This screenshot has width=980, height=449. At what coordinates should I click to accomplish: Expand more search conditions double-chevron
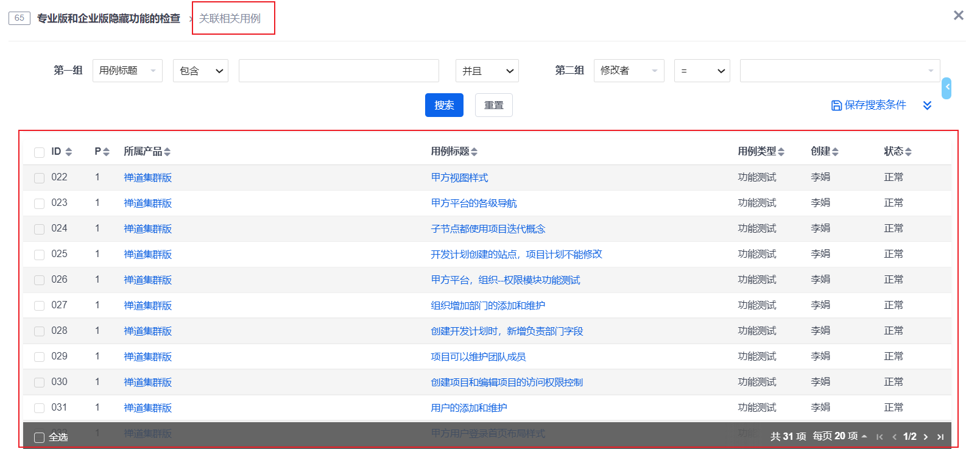click(x=927, y=105)
